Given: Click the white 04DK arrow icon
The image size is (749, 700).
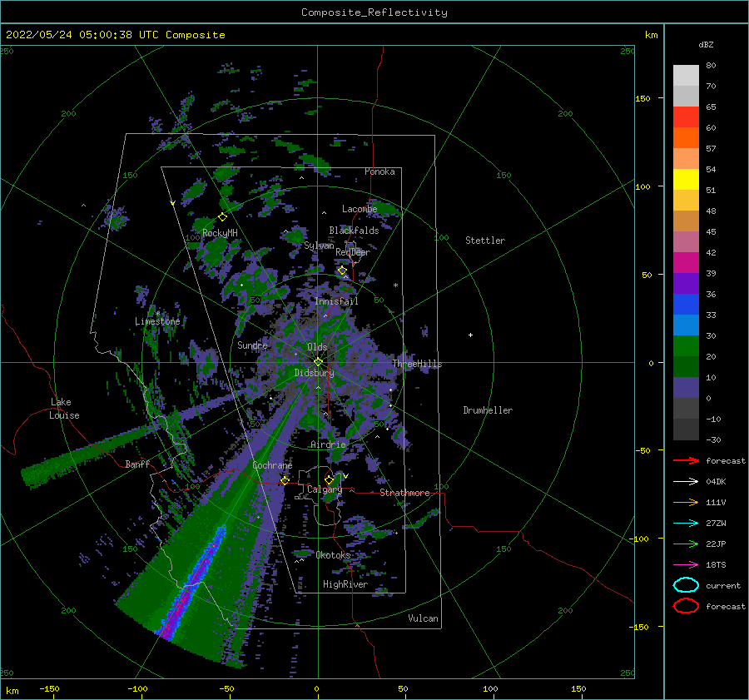Looking at the screenshot, I should click(x=686, y=482).
